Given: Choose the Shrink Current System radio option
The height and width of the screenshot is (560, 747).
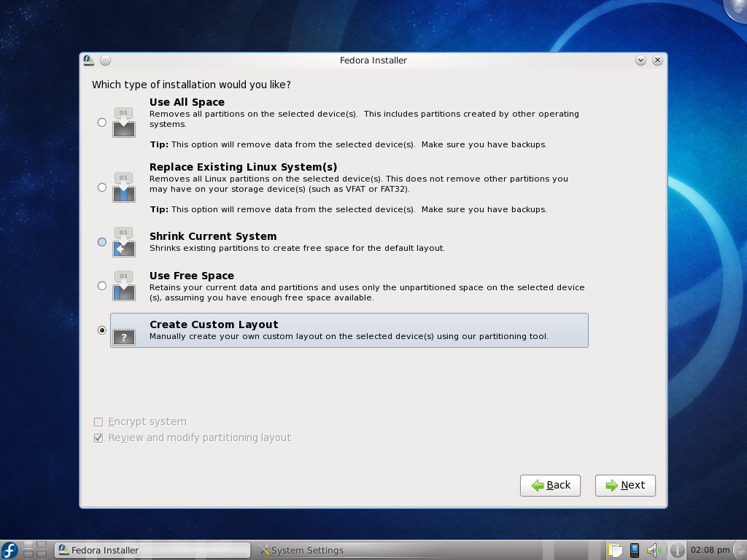Looking at the screenshot, I should pos(102,242).
